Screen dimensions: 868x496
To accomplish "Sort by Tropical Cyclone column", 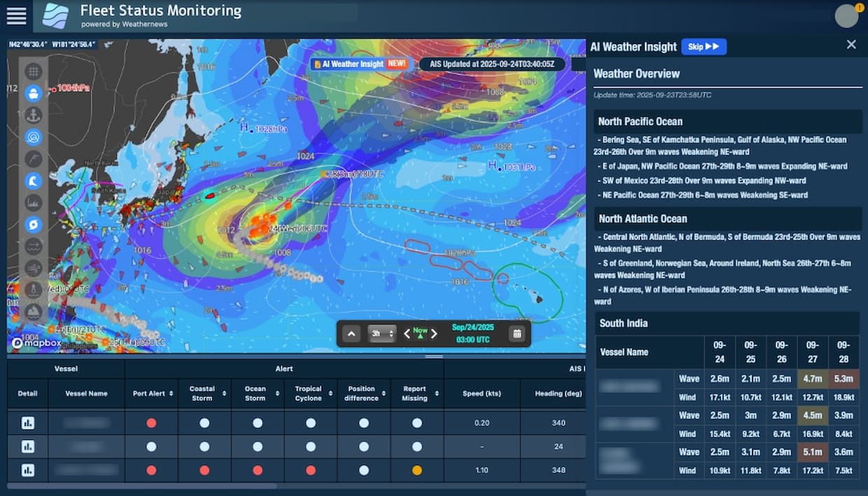I will coord(309,394).
